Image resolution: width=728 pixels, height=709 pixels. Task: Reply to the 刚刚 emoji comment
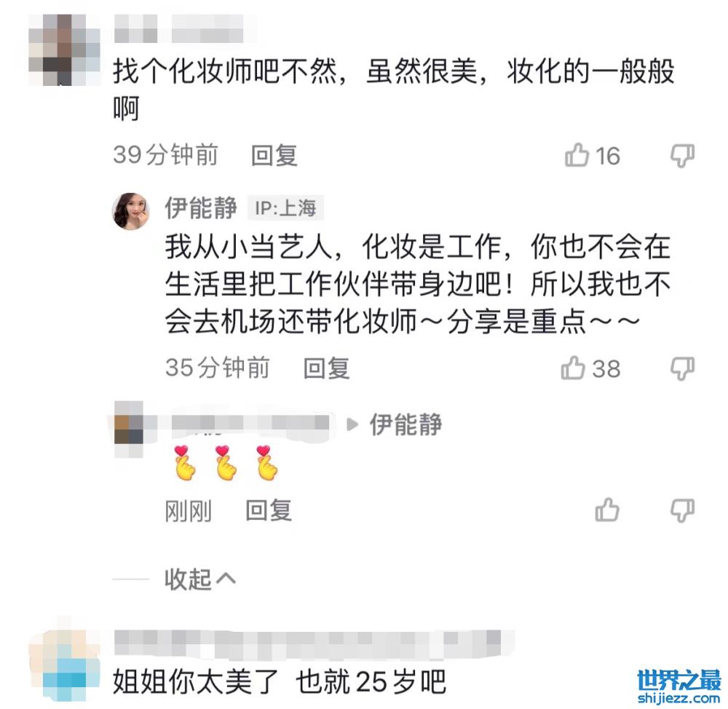coord(269,510)
